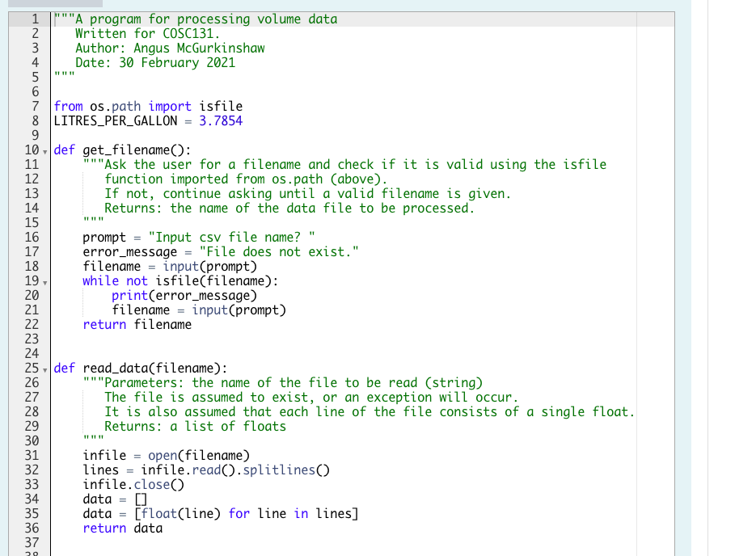The height and width of the screenshot is (556, 756).
Task: Click the empty list '[]' on line 34
Action: (141, 499)
